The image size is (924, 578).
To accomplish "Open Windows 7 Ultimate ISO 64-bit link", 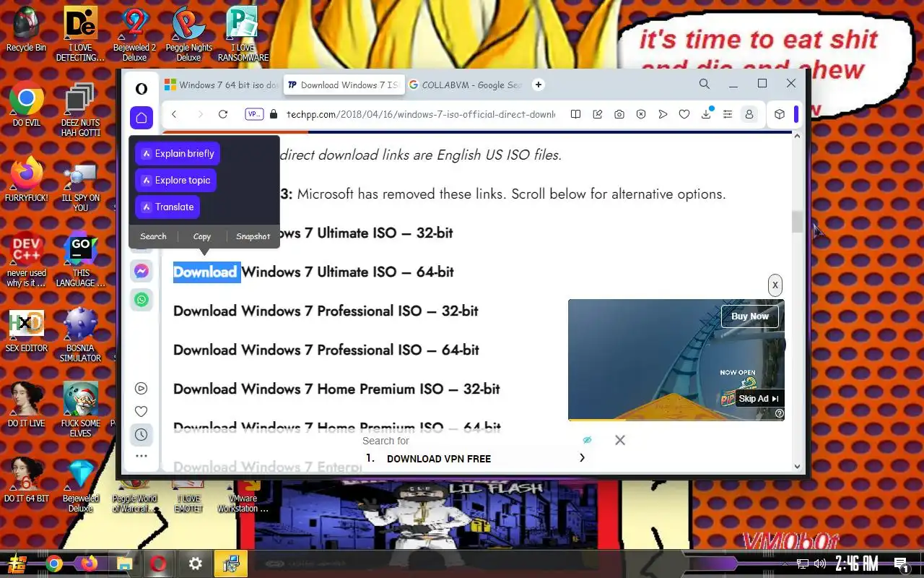I will coord(313,272).
